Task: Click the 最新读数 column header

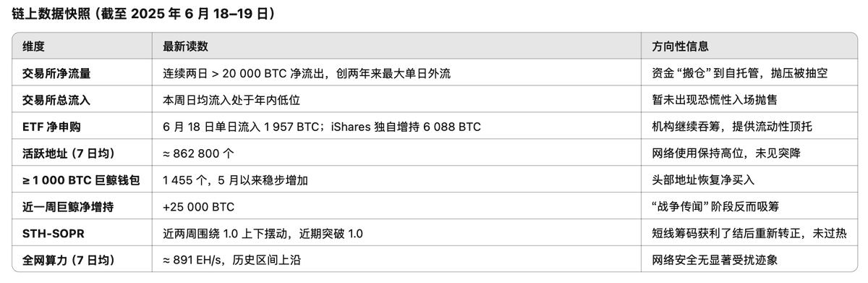Action: click(x=186, y=46)
